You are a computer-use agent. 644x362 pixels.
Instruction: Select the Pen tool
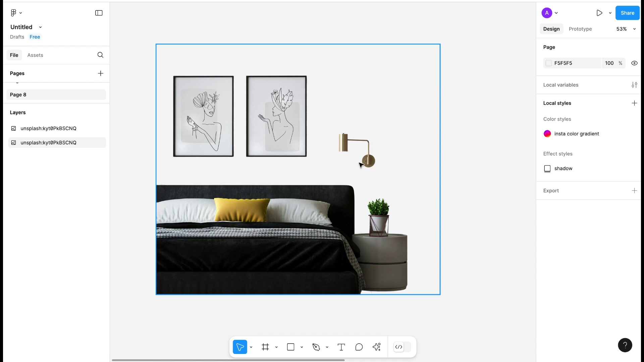[x=316, y=347]
